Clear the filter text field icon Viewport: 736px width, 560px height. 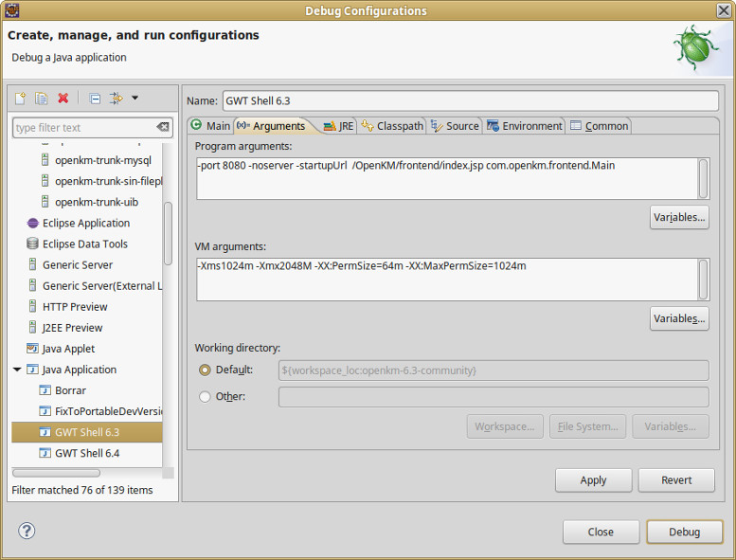163,127
